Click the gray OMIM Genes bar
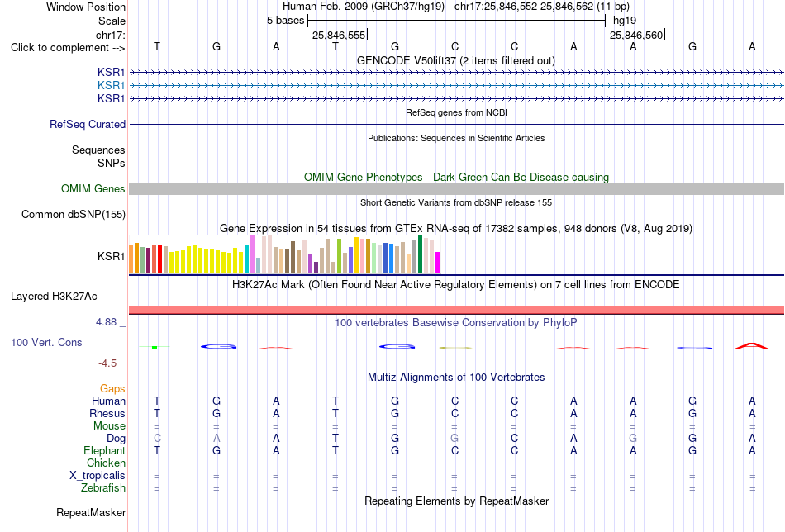The height and width of the screenshot is (532, 785). pyautogui.click(x=456, y=188)
